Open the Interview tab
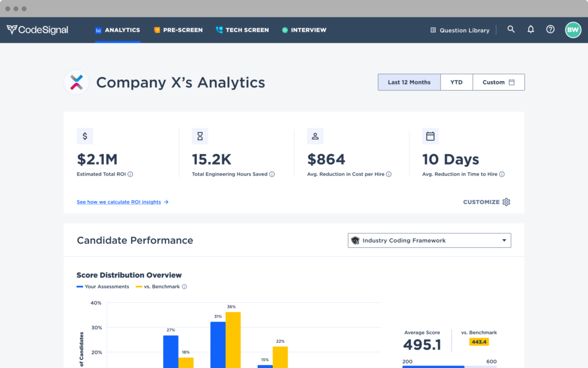This screenshot has height=368, width=588. pos(304,30)
